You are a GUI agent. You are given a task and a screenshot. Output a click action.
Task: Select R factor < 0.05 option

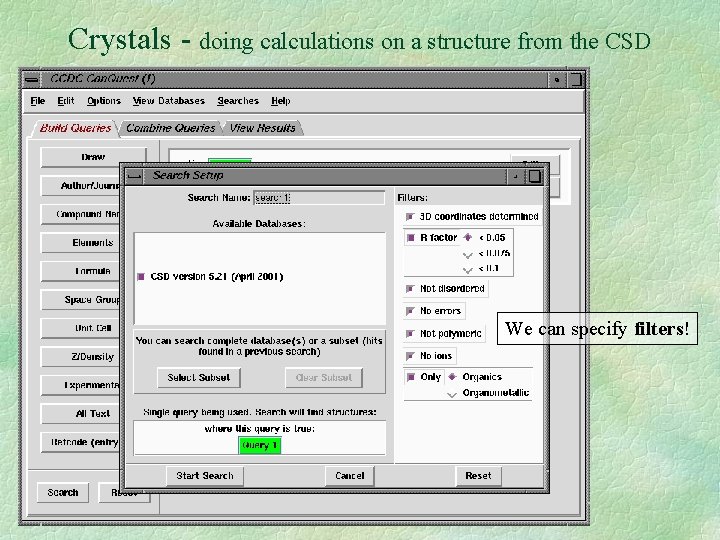467,237
